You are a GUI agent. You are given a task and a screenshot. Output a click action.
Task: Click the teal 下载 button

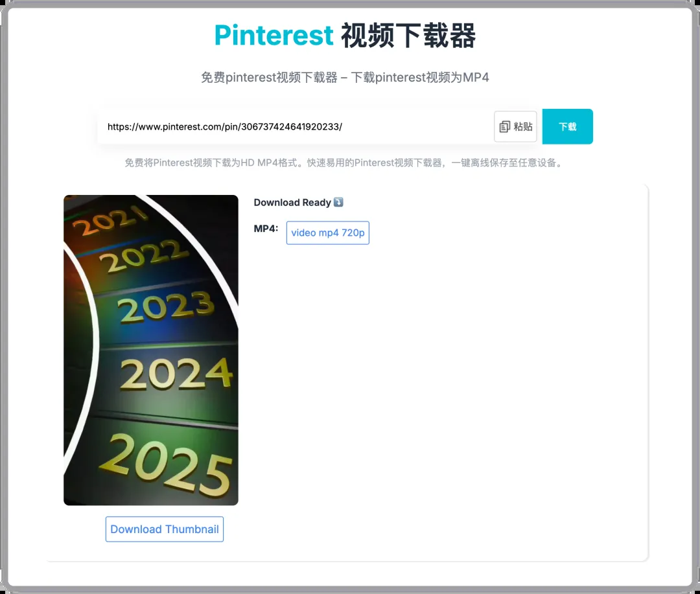click(x=567, y=127)
